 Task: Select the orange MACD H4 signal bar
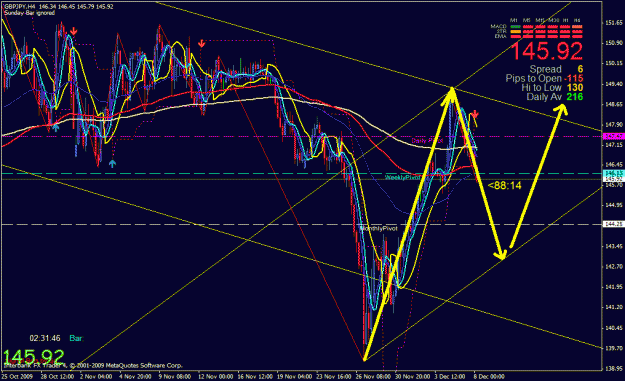pyautogui.click(x=577, y=27)
